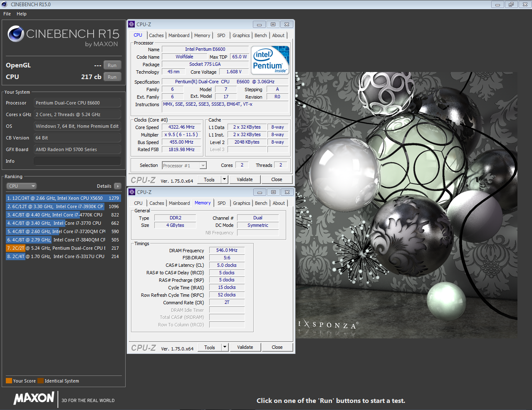Screen dimensions: 532x410
Task: Click the GFX Board field AMD Radeon HD 5700
Action: point(77,149)
